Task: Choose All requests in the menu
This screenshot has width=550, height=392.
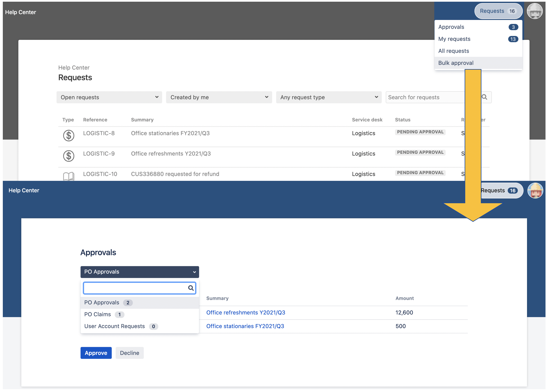Action: pos(453,51)
